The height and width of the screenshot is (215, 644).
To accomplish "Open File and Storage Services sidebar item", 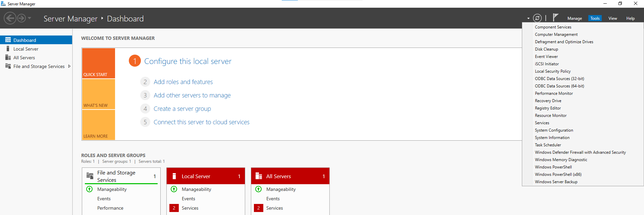I will tap(36, 66).
